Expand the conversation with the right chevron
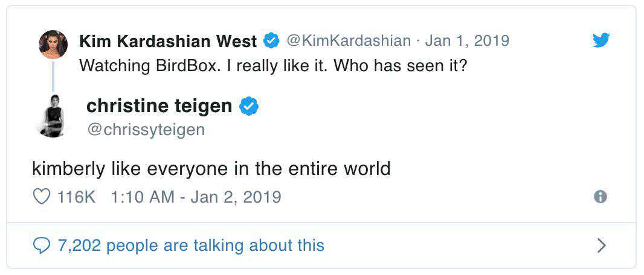644x275 pixels. [601, 245]
